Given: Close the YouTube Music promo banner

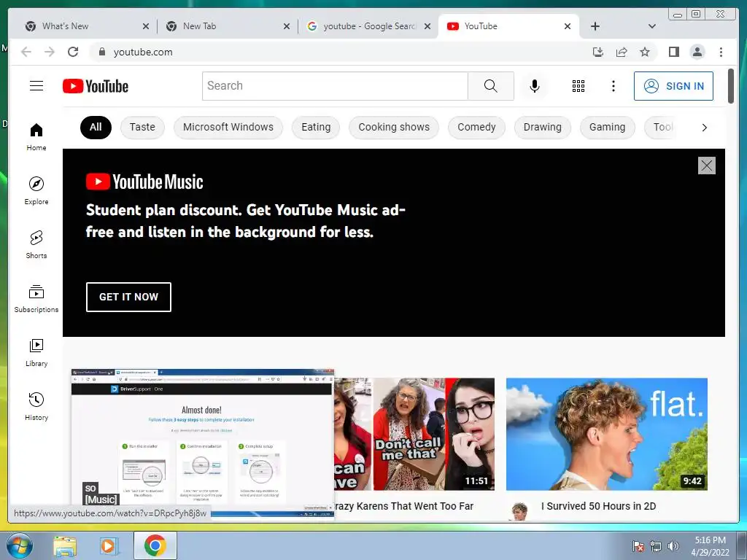Looking at the screenshot, I should [x=706, y=166].
